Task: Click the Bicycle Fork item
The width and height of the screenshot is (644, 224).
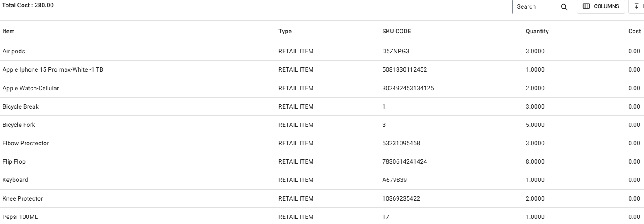Action: pyautogui.click(x=19, y=125)
